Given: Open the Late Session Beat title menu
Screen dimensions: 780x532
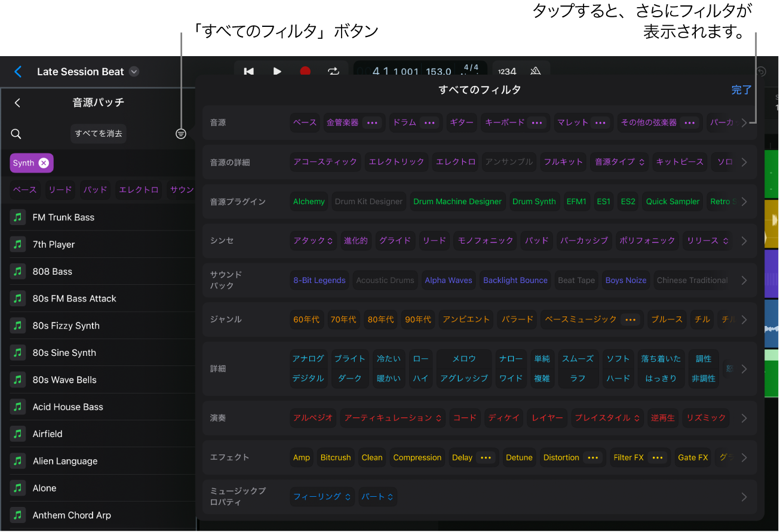Looking at the screenshot, I should [134, 71].
